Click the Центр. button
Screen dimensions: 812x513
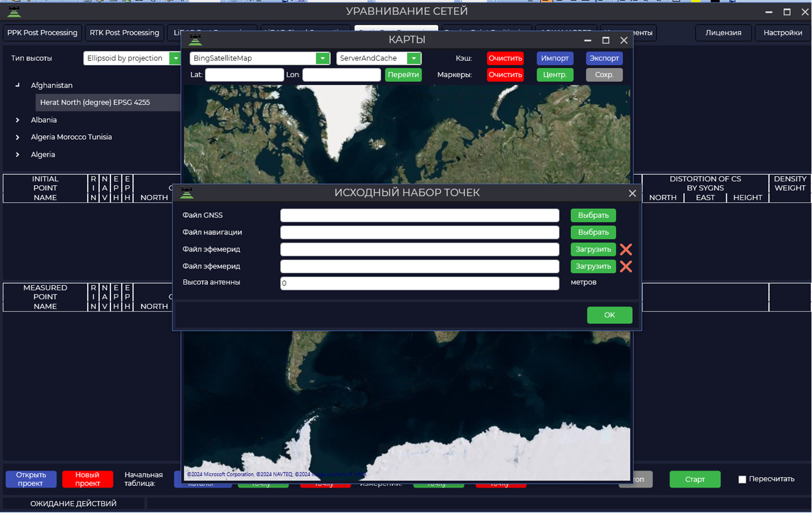coord(555,75)
